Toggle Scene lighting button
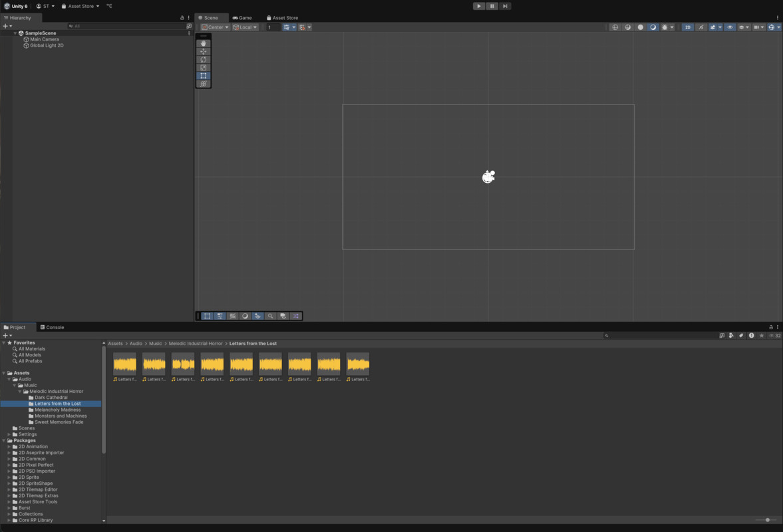783x532 pixels. pyautogui.click(x=701, y=27)
